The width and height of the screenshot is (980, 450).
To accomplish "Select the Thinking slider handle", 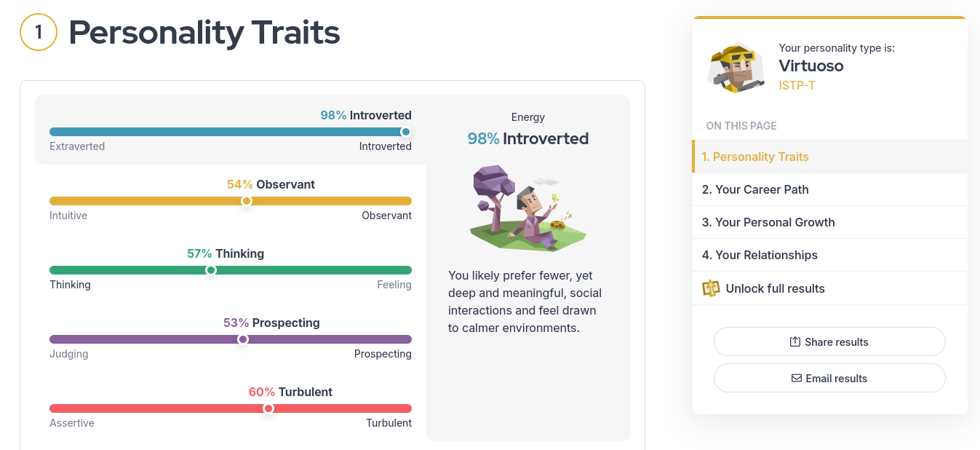I will pos(211,270).
